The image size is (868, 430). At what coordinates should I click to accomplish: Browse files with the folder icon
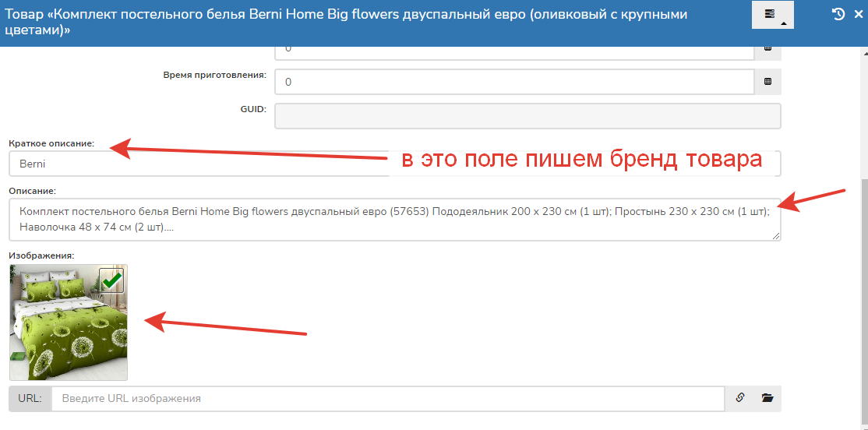tap(767, 398)
